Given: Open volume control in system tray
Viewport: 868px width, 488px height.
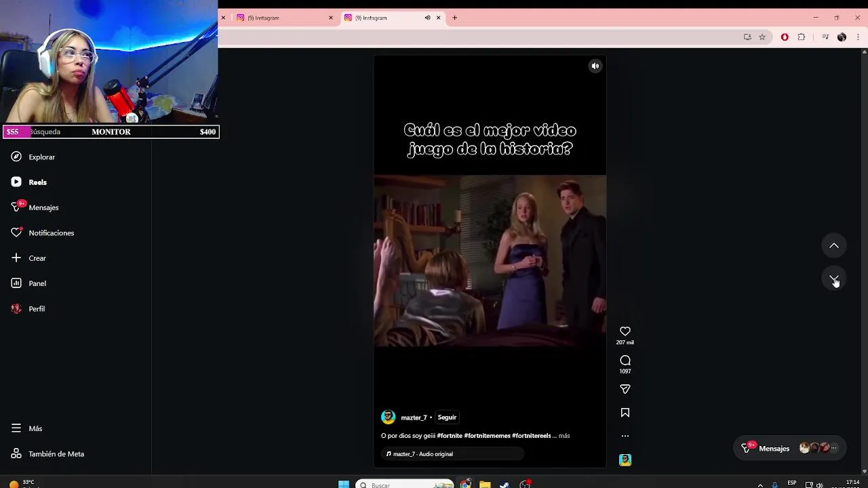Looking at the screenshot, I should tap(819, 485).
